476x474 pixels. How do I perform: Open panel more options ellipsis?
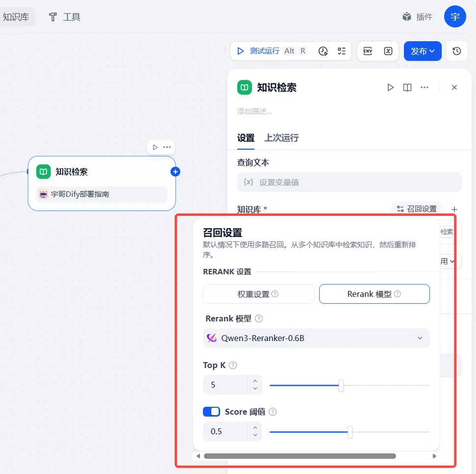(425, 87)
